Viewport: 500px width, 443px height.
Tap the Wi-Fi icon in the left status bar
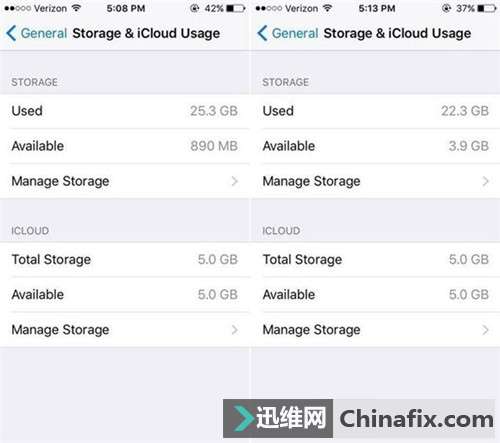[76, 8]
